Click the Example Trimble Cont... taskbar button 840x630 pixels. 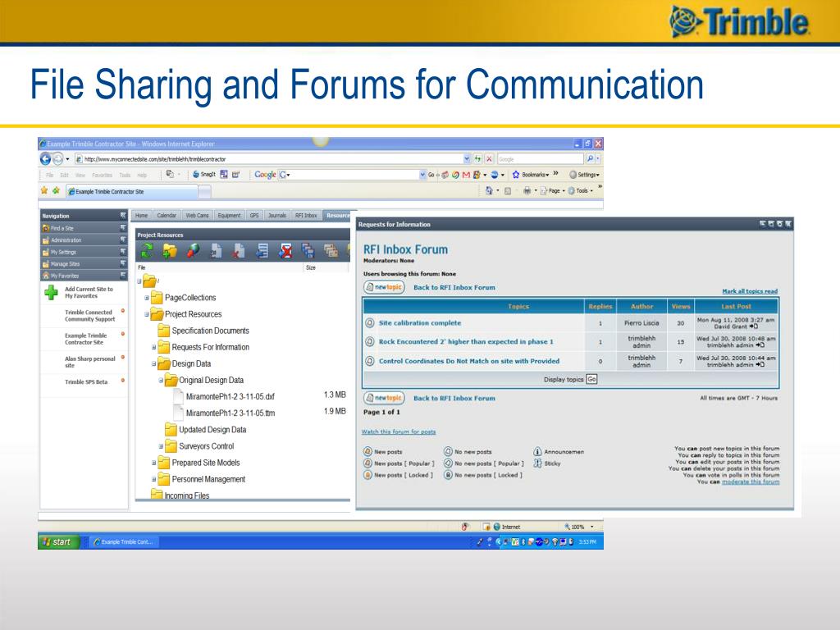click(123, 541)
